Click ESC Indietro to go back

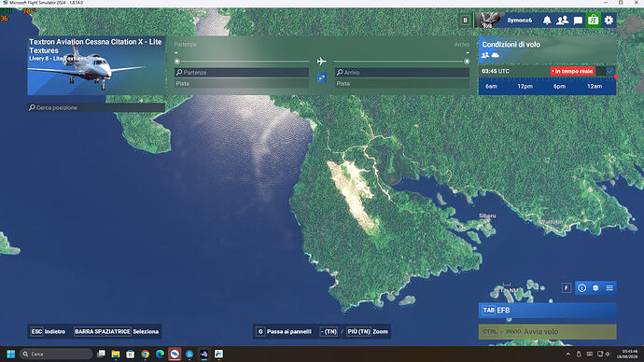click(48, 331)
